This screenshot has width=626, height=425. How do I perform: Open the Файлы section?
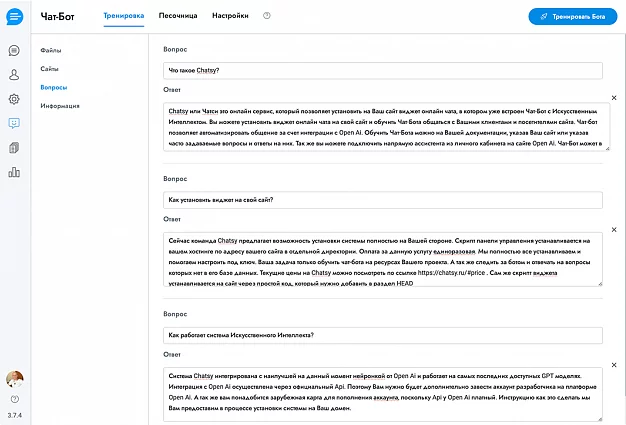(x=51, y=49)
